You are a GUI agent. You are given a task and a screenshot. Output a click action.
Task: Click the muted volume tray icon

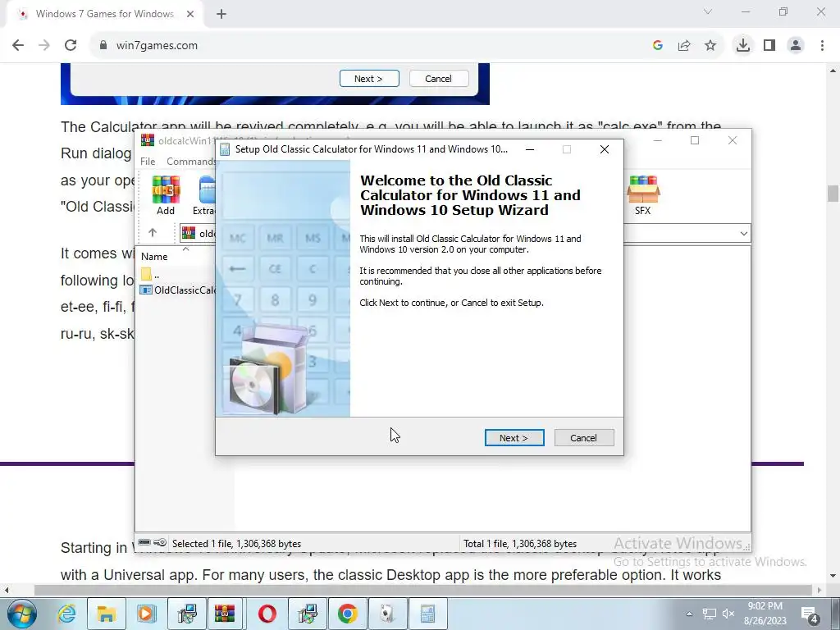728,614
